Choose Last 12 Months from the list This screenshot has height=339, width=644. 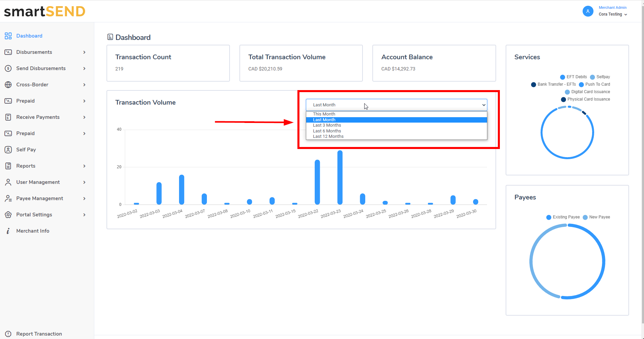(328, 136)
